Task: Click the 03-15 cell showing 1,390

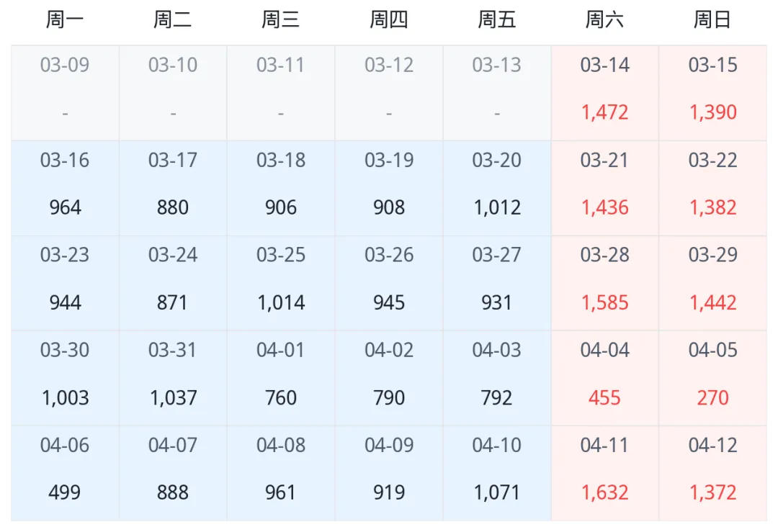Action: tap(713, 93)
